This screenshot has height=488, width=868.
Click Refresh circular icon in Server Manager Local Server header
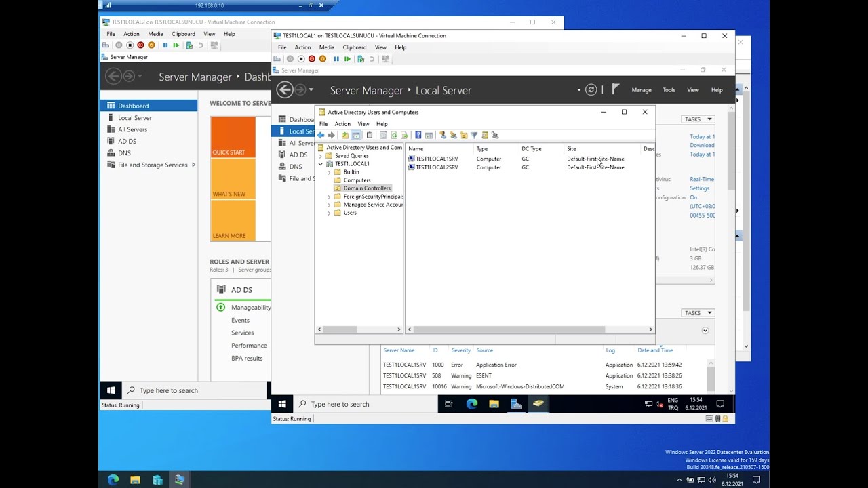click(591, 89)
